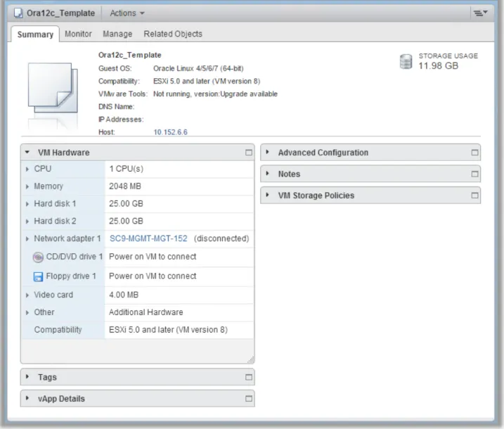This screenshot has height=429, width=504.
Task: Expand the Video card row
Action: click(x=27, y=295)
